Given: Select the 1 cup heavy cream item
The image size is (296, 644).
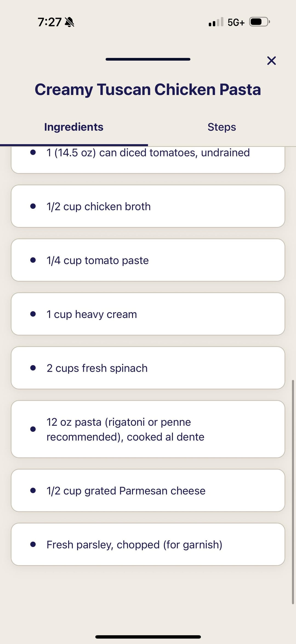Looking at the screenshot, I should (148, 314).
